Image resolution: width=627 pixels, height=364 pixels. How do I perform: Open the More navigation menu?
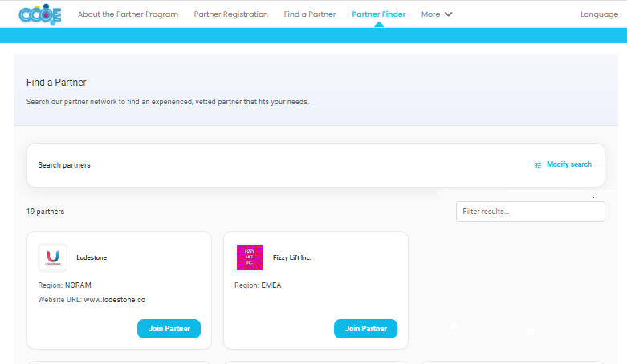click(436, 14)
